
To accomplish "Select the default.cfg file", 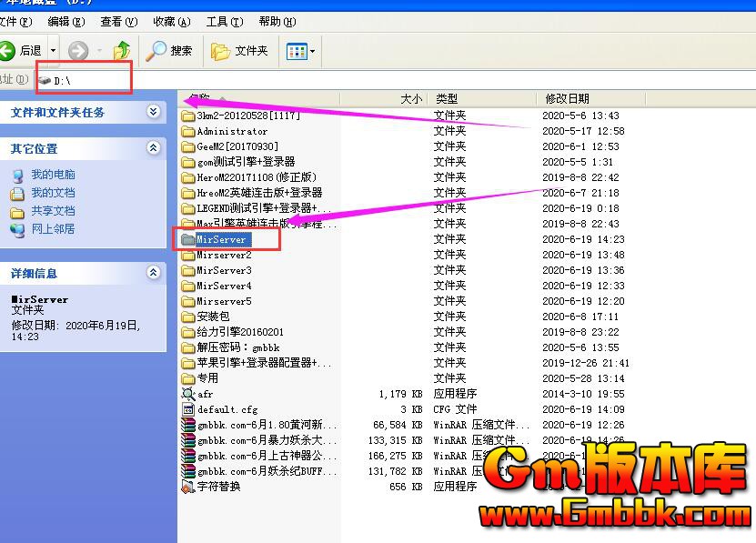I will (227, 409).
